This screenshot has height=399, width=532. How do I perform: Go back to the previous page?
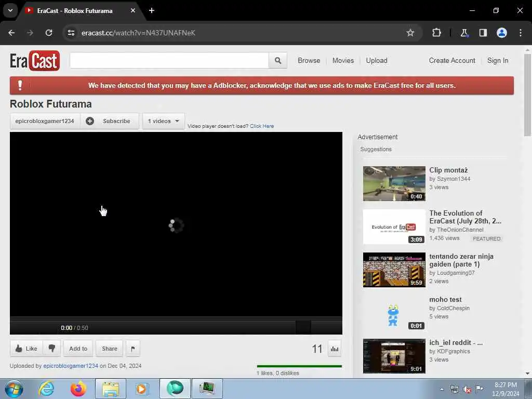tap(11, 33)
